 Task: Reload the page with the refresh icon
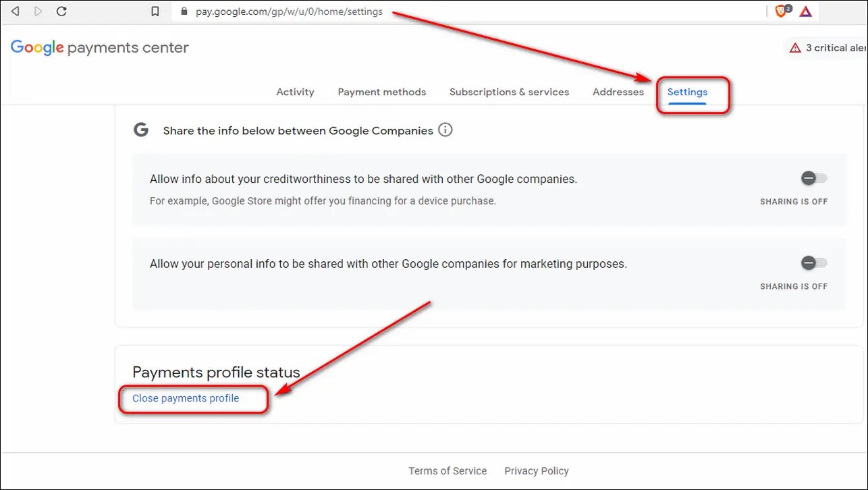click(x=61, y=11)
